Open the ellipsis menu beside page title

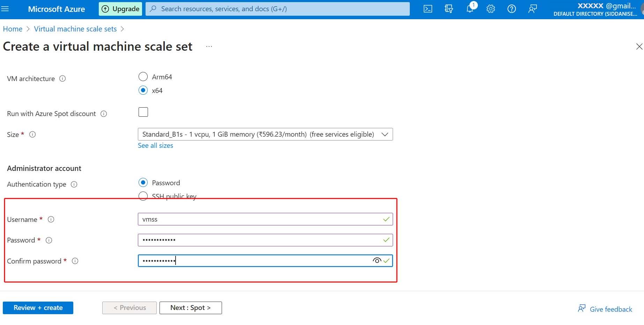coord(209,46)
